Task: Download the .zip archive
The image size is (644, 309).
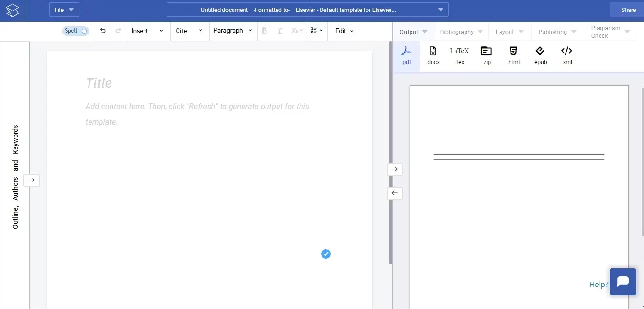Action: [x=486, y=56]
